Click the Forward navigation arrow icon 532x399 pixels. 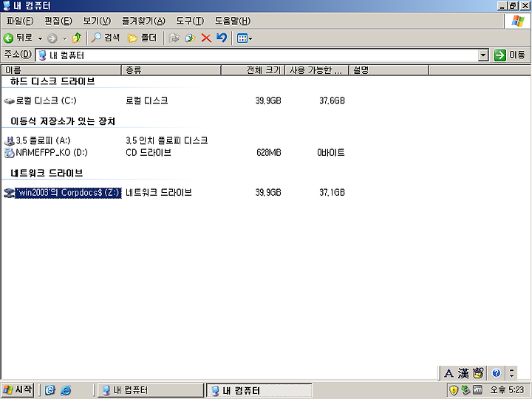52,38
